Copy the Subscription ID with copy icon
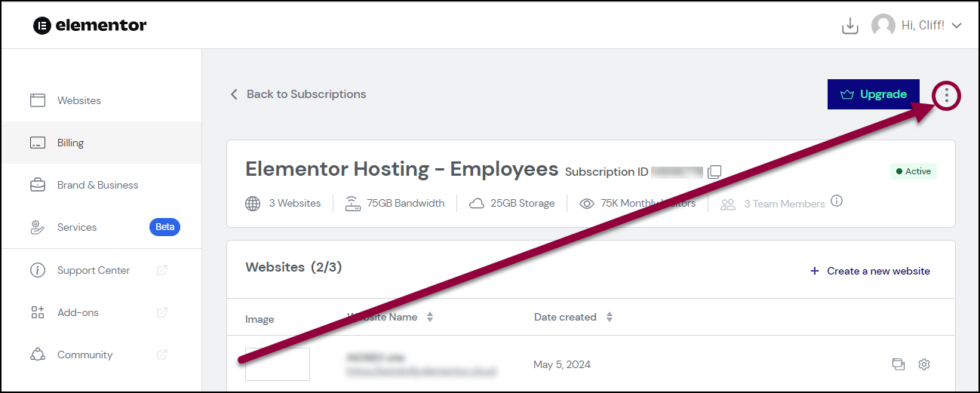Screen dimensions: 980x393 714,171
